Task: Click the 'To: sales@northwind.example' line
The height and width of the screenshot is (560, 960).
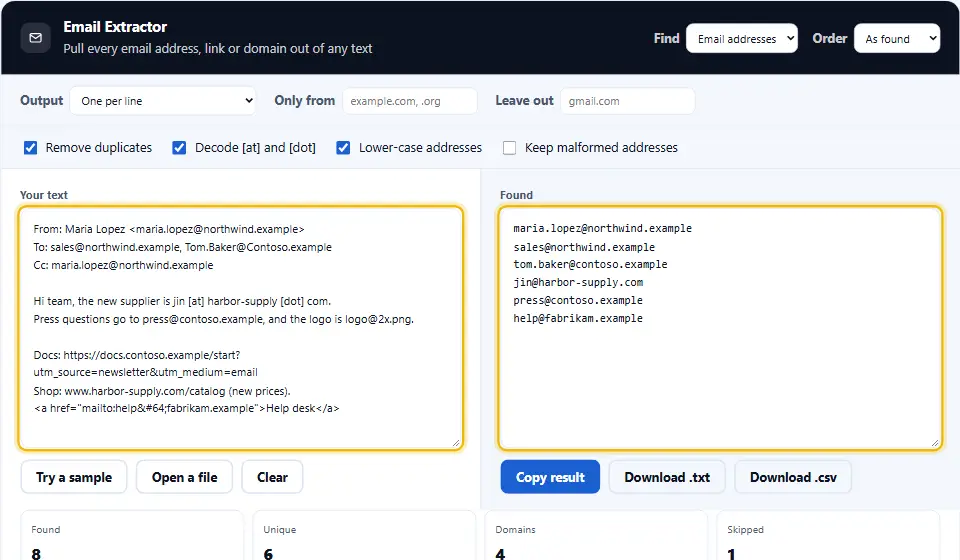Action: tap(182, 247)
